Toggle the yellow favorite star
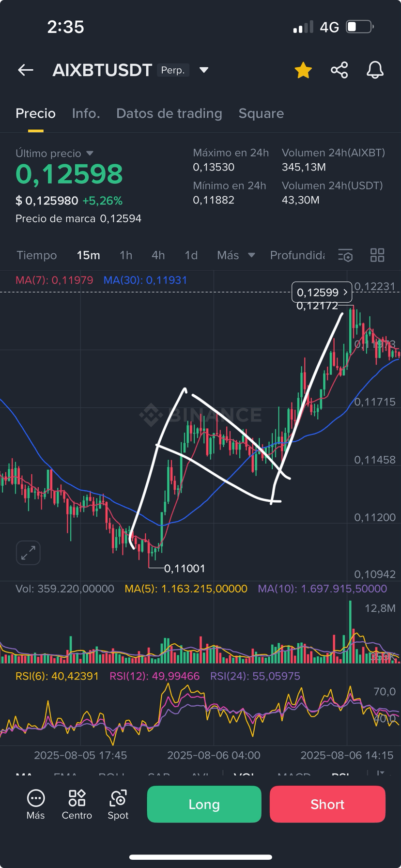This screenshot has height=868, width=401. coord(303,70)
